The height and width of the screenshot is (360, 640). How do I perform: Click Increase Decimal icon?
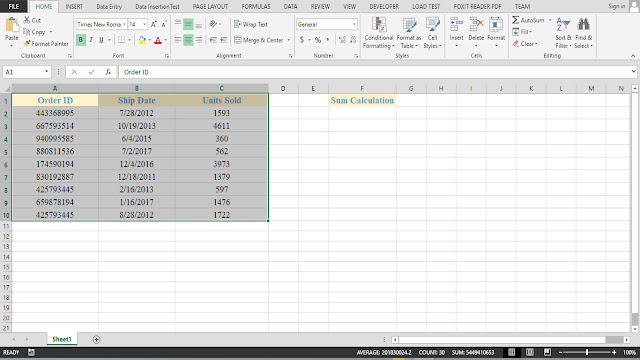click(x=342, y=40)
